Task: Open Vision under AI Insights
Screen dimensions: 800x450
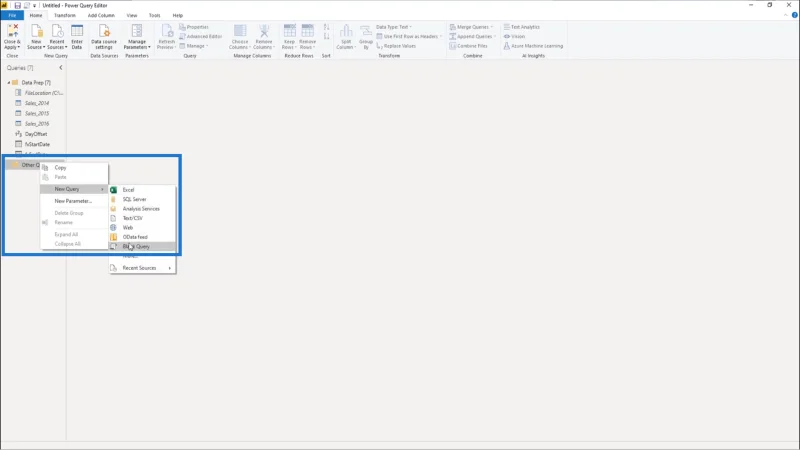Action: click(x=514, y=36)
